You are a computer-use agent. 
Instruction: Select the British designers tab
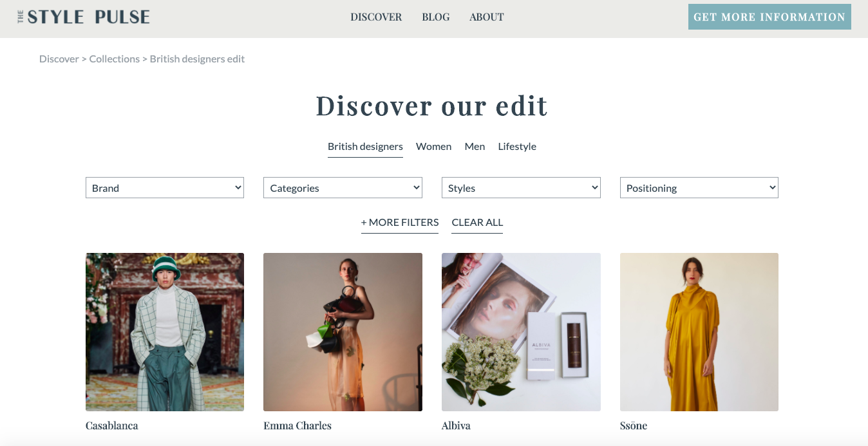pos(365,147)
